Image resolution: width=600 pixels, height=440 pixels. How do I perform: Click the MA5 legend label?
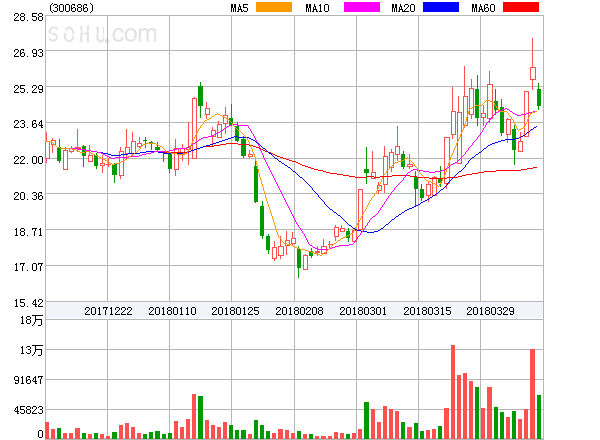[x=240, y=8]
